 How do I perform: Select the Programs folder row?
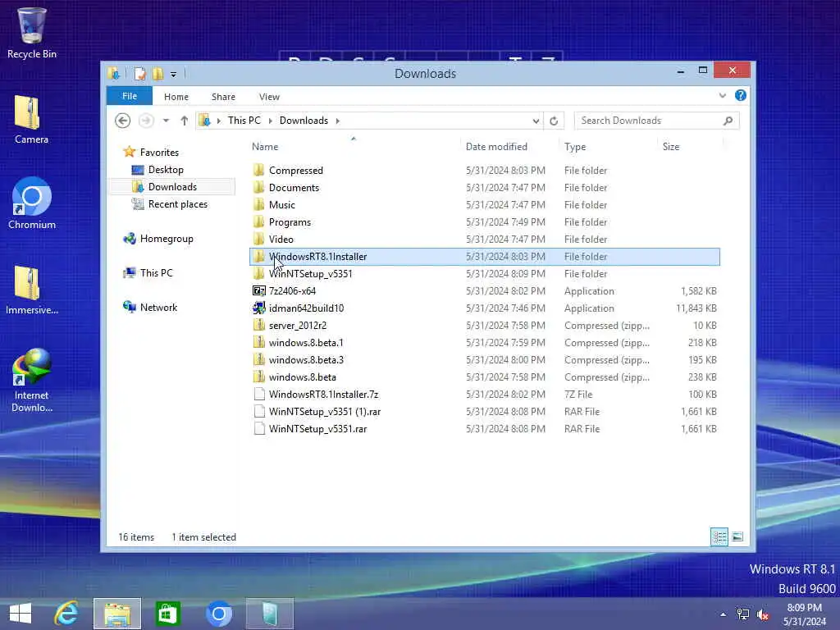(485, 221)
